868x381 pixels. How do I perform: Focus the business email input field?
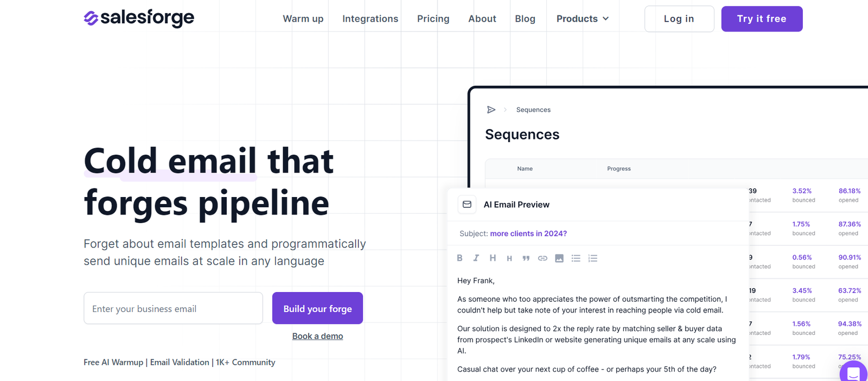(x=173, y=308)
